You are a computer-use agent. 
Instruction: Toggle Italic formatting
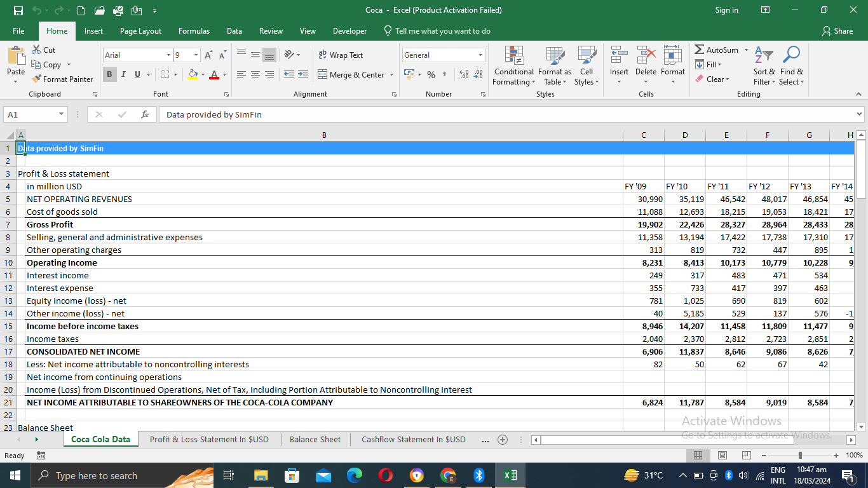tap(123, 75)
